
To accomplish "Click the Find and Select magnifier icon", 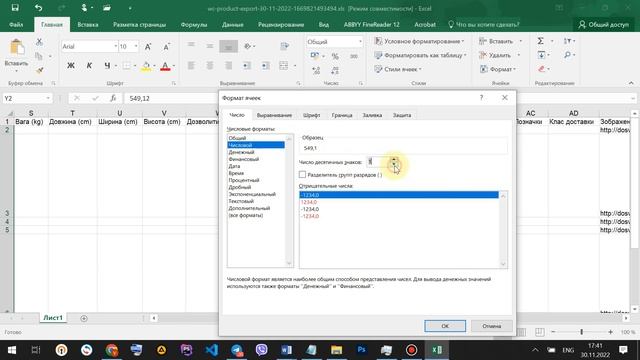I will coord(567,55).
